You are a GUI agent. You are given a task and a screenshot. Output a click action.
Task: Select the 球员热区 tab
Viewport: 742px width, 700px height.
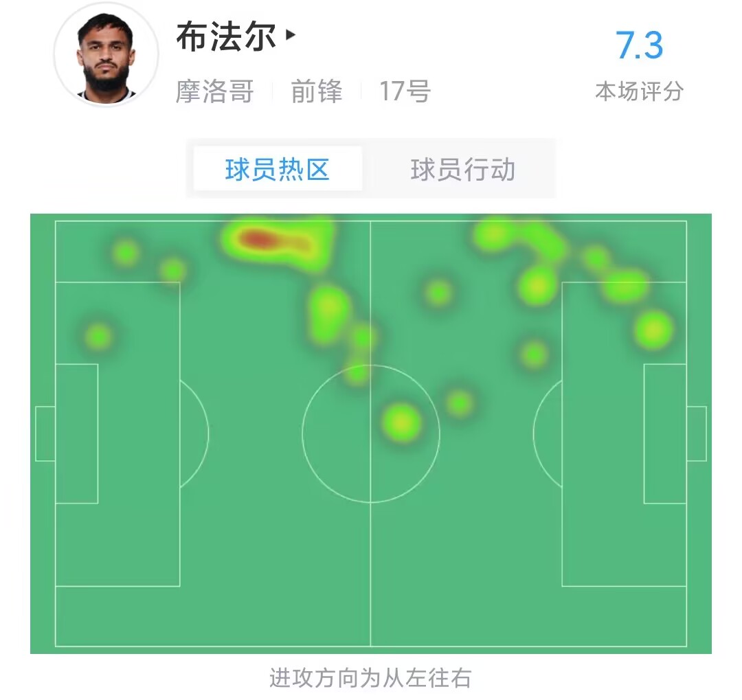pos(278,169)
